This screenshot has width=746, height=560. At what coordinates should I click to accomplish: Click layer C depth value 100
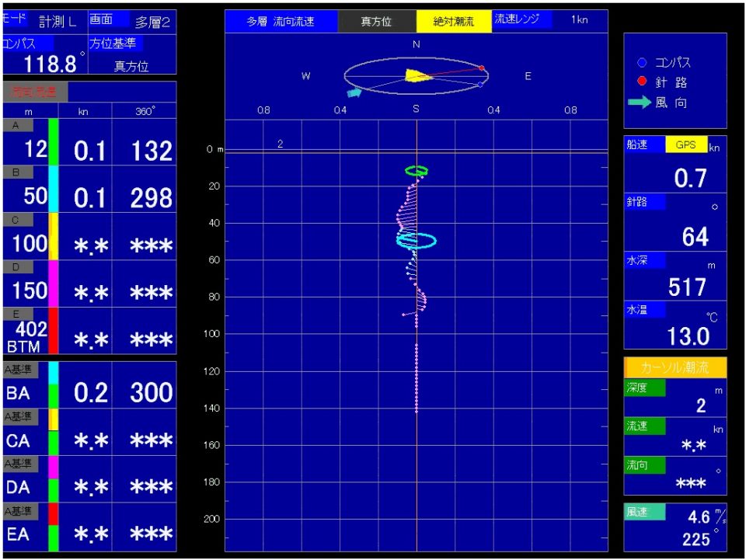pyautogui.click(x=30, y=243)
